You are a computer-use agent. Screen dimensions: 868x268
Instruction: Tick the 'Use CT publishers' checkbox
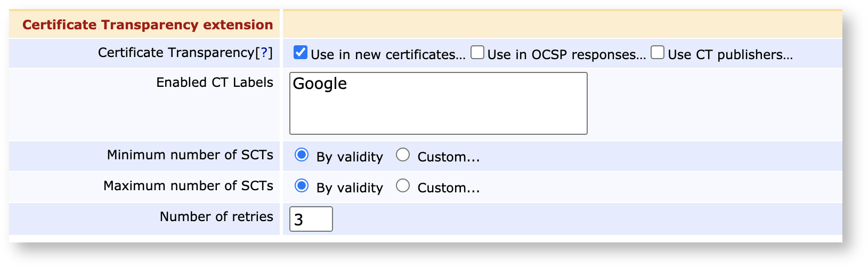point(658,52)
